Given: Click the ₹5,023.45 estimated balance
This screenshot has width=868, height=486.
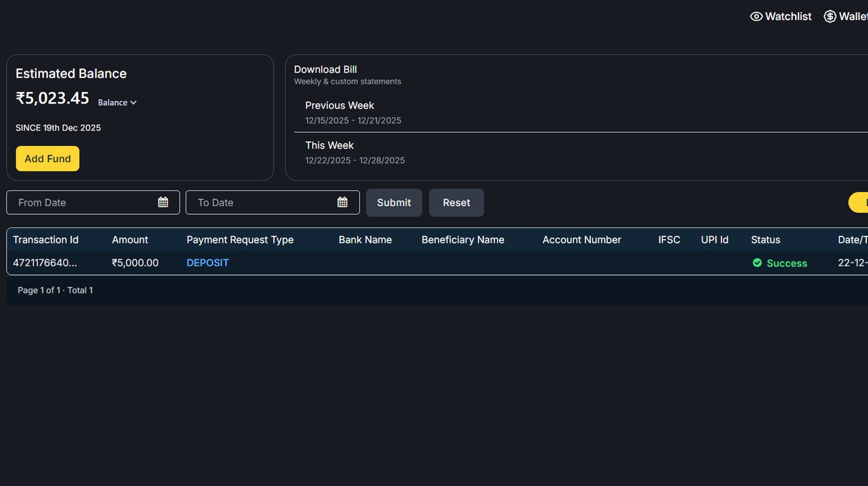Looking at the screenshot, I should (x=52, y=98).
